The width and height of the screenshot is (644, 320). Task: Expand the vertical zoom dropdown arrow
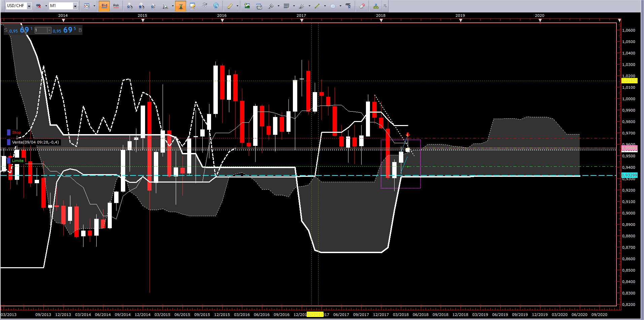coord(173,6)
